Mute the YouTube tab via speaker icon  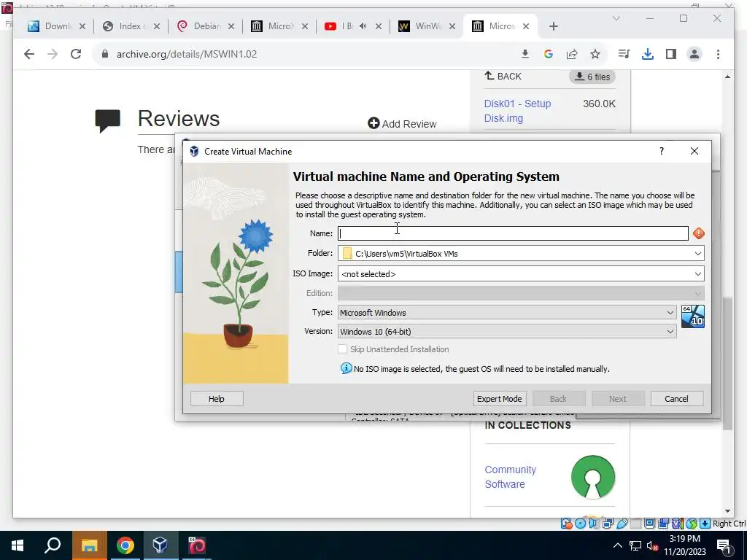click(x=363, y=26)
